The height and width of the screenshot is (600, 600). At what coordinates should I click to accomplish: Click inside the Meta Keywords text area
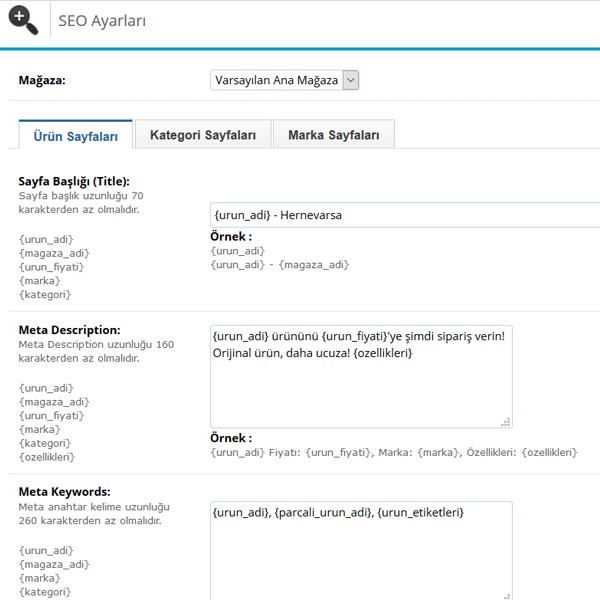click(x=360, y=550)
